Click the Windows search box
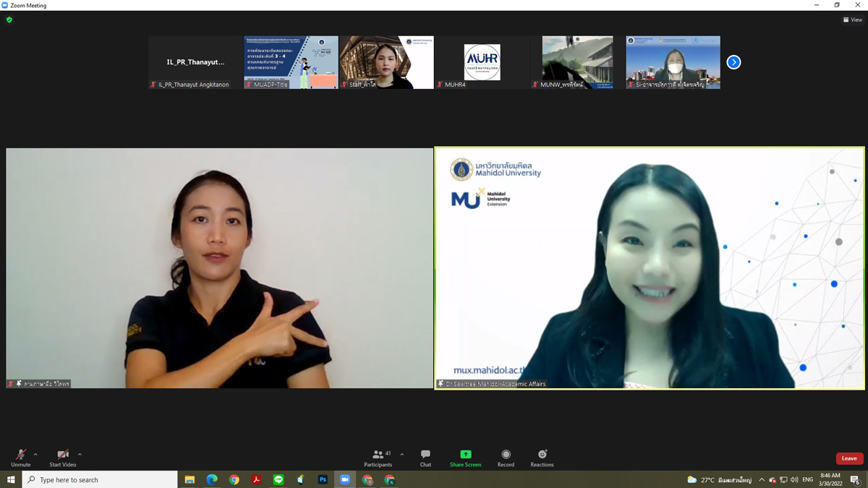 click(101, 479)
